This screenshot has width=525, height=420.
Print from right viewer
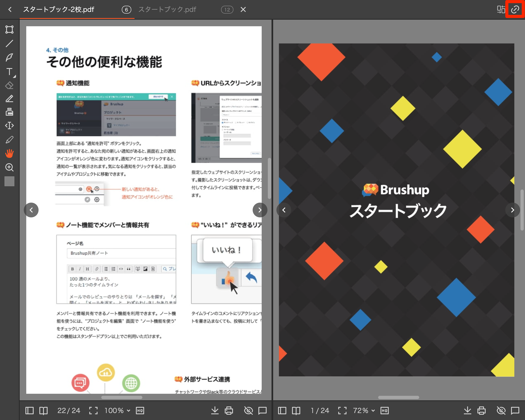point(481,411)
